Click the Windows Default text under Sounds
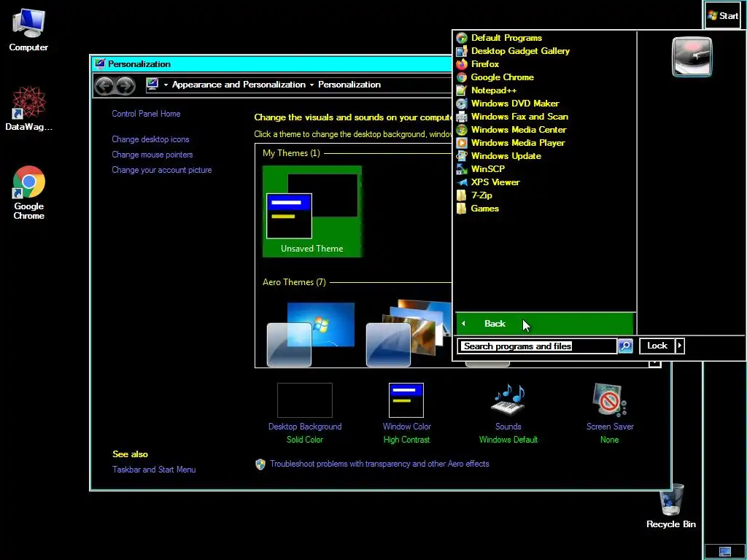The width and height of the screenshot is (747, 560). [508, 440]
